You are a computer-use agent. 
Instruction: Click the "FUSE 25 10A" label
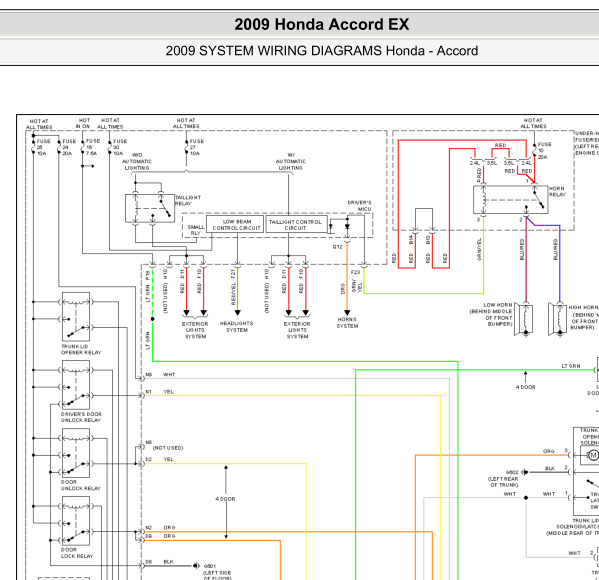[43, 147]
